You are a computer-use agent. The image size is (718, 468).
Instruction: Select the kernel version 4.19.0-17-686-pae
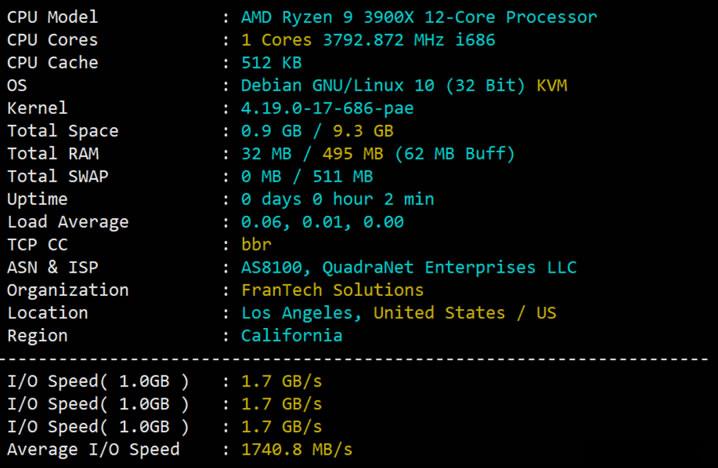(327, 109)
